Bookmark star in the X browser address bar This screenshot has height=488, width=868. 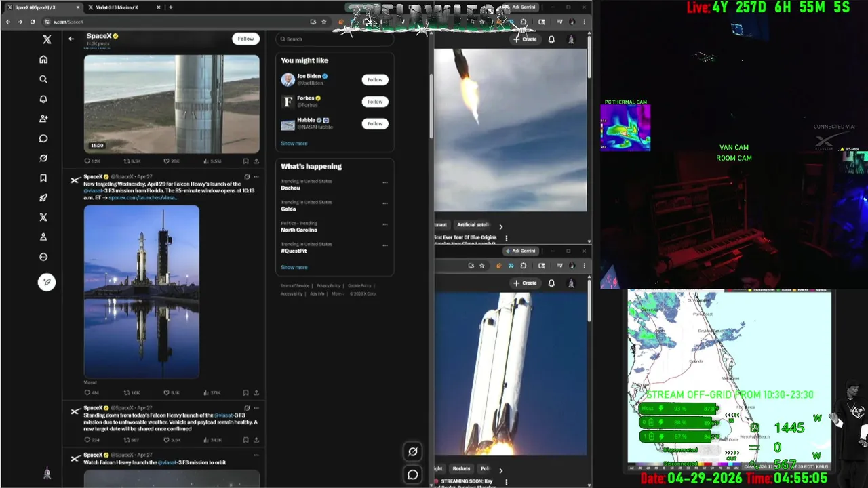[x=324, y=22]
